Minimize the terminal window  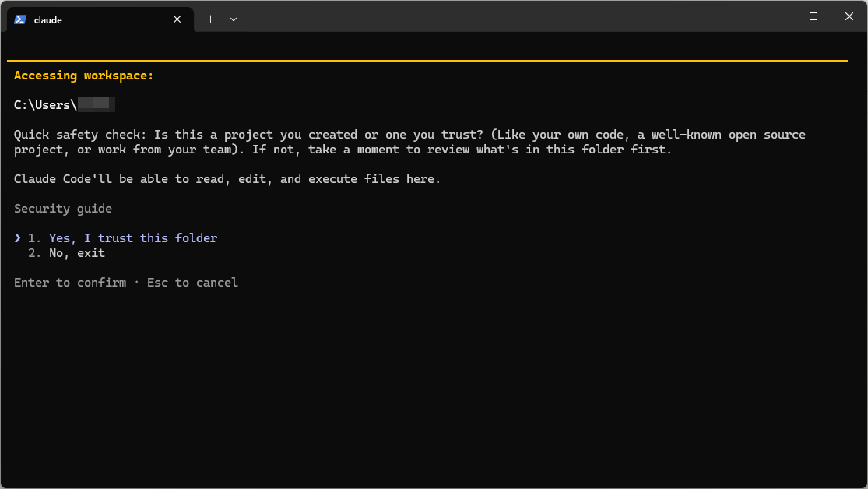(778, 16)
